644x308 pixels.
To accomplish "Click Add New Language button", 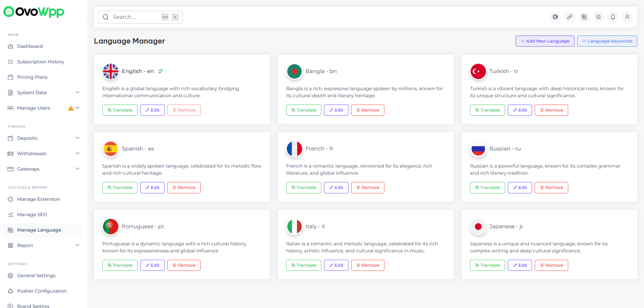I will 545,41.
